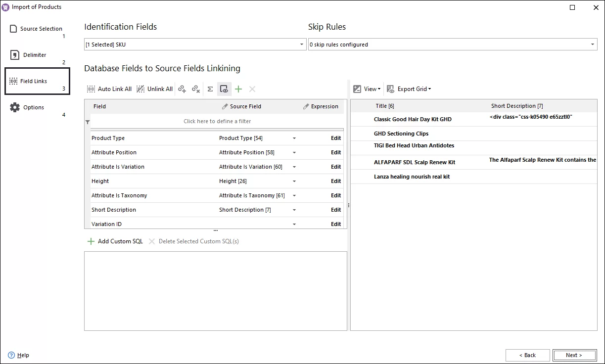This screenshot has height=364, width=605.
Task: Click the Add Custom SQL plus icon
Action: pos(91,241)
